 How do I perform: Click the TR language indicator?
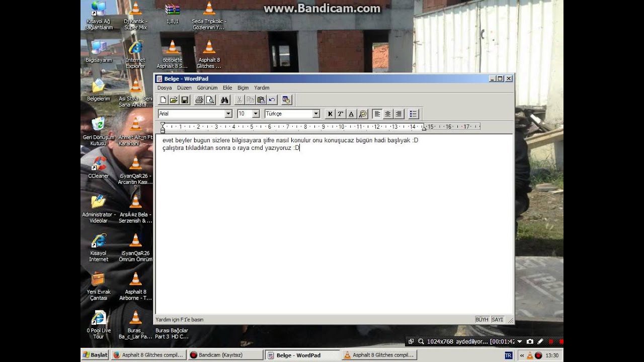508,355
